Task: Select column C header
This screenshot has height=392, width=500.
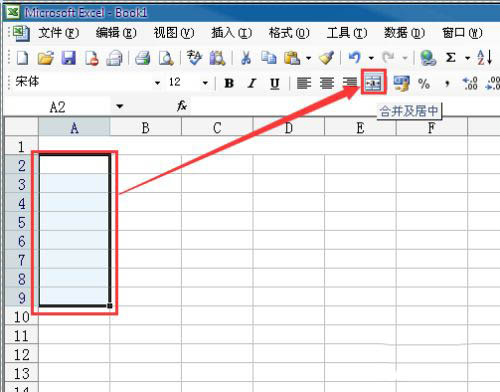Action: click(x=217, y=127)
